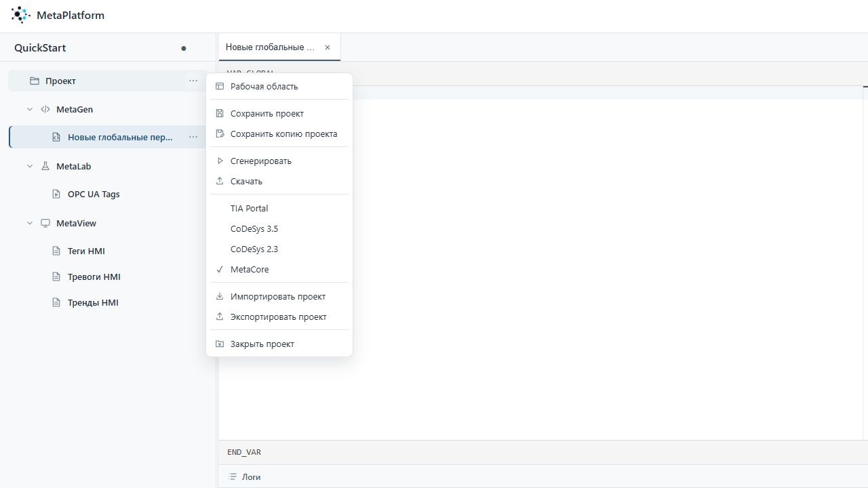The image size is (868, 488).
Task: Run Сгенерировать from the project menu
Action: (x=279, y=161)
